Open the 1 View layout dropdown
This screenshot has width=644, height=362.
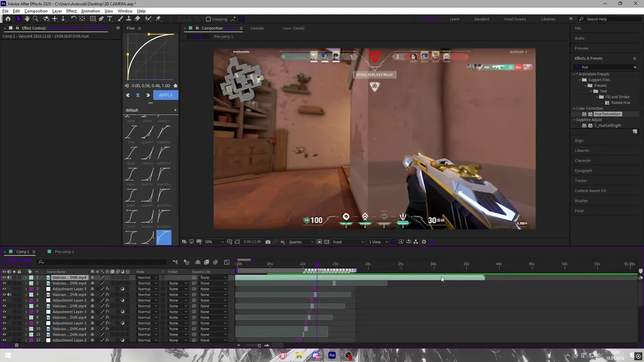click(378, 242)
